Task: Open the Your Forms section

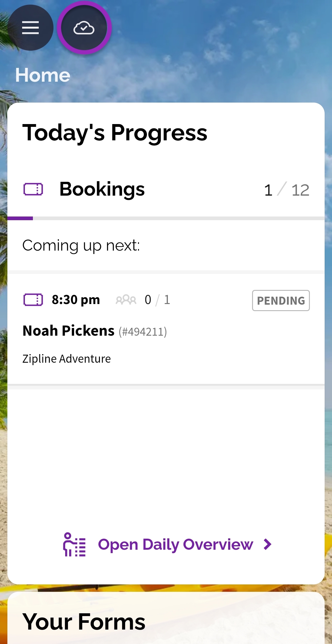Action: 84,622
